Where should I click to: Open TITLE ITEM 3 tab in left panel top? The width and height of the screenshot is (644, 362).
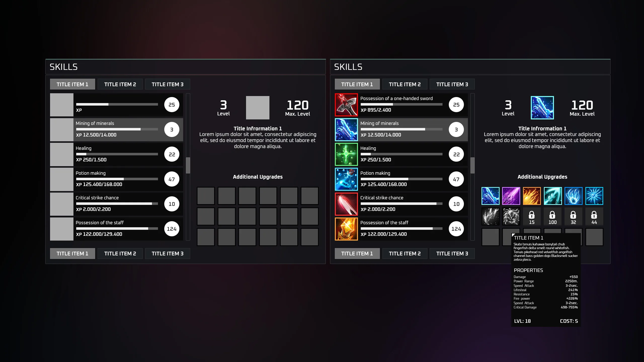pyautogui.click(x=167, y=84)
